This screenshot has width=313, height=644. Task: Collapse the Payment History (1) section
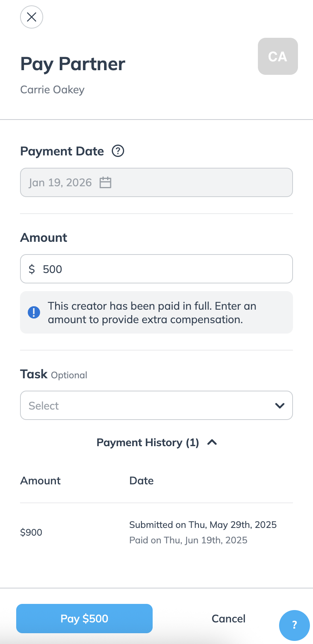[x=148, y=442]
